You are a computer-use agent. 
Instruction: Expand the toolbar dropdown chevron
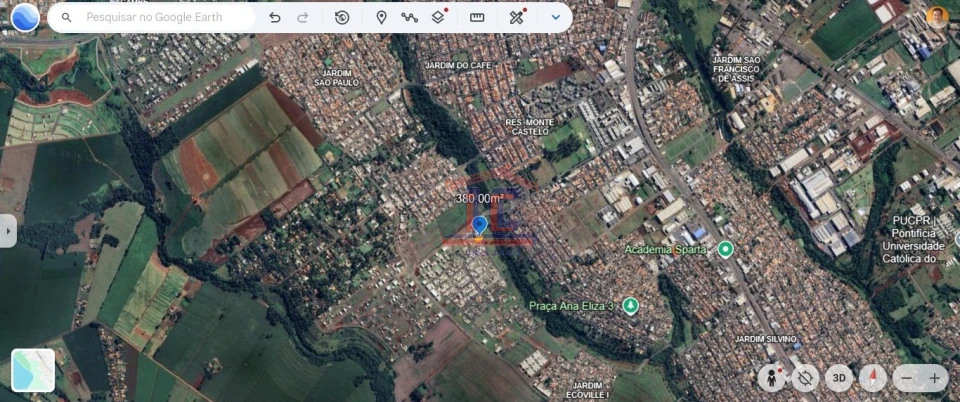click(x=556, y=17)
